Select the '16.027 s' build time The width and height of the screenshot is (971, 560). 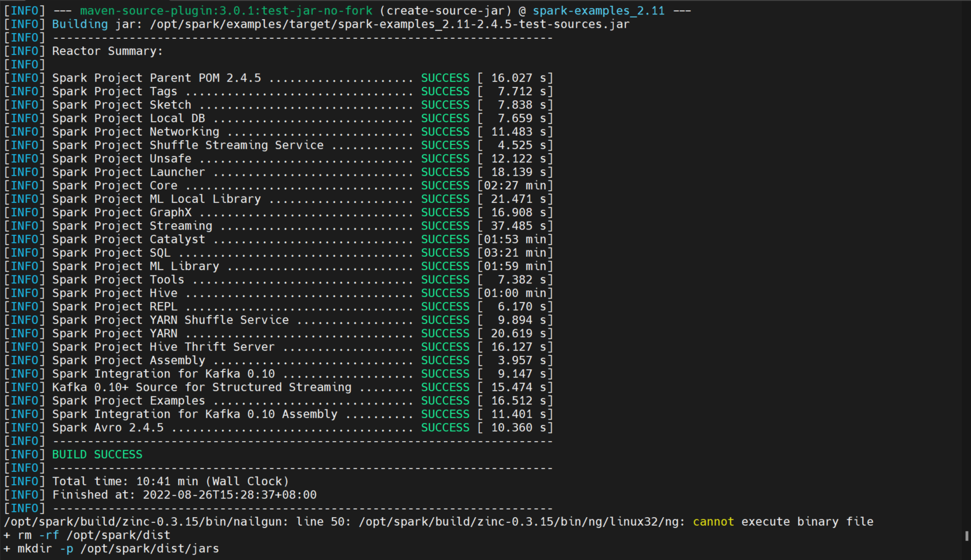point(519,78)
